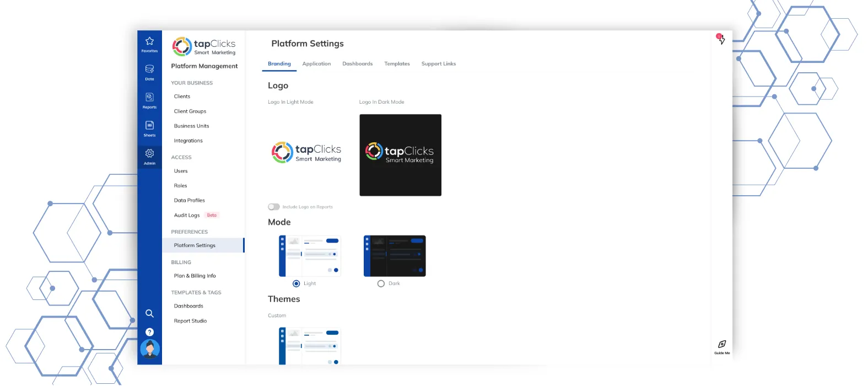
Task: Open Favorites star icon in sidebar
Action: click(149, 42)
